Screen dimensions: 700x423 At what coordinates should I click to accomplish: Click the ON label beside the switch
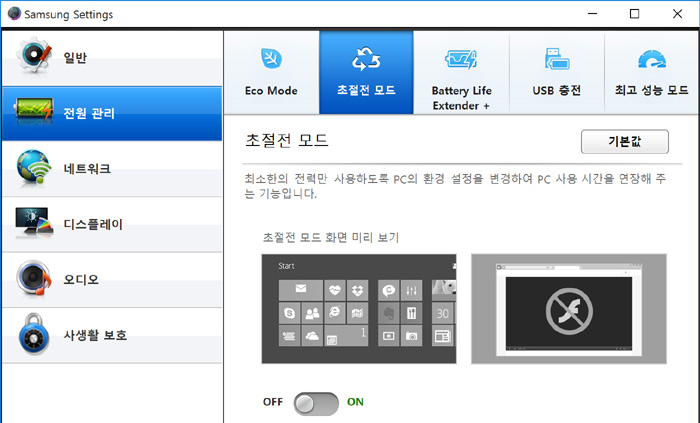(355, 402)
